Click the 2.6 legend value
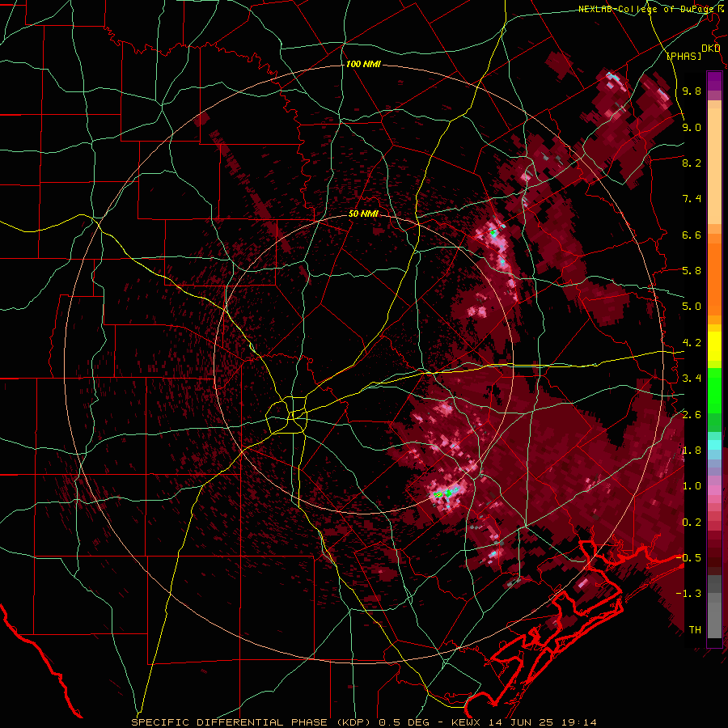This screenshot has height=728, width=728. coord(692,415)
